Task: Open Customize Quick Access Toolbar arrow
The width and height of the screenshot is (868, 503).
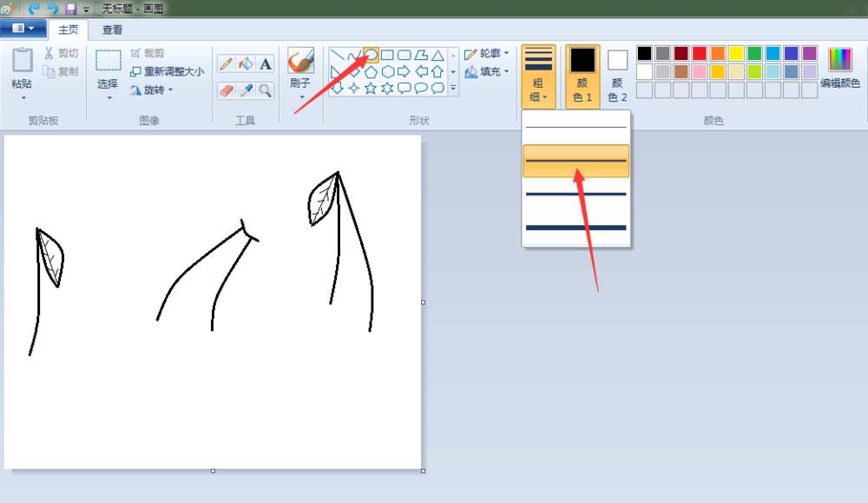Action: (86, 10)
